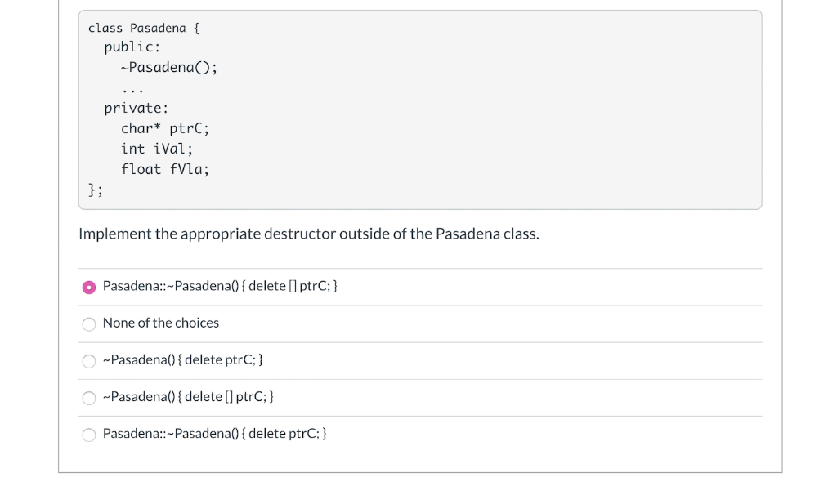The width and height of the screenshot is (837, 504).
Task: Select radio circle for 'Pasadena::~Pasadena() { delete ptrC; }'
Action: [x=89, y=435]
